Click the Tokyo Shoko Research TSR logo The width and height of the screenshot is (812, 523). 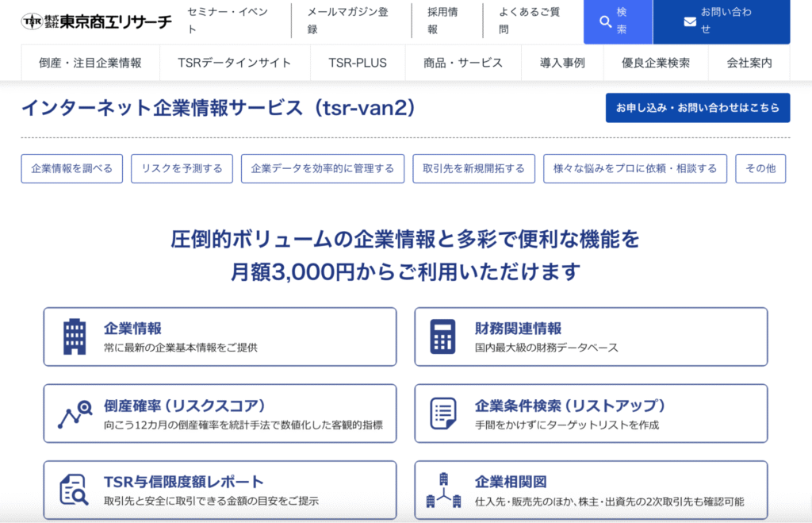[96, 21]
